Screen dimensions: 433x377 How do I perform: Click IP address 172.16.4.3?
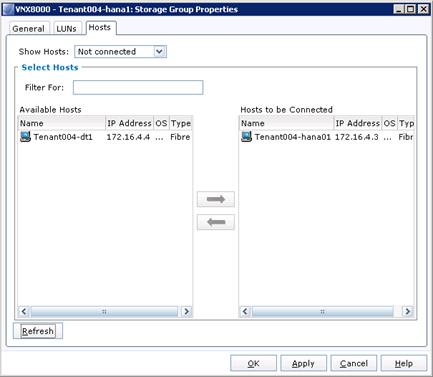[x=356, y=137]
